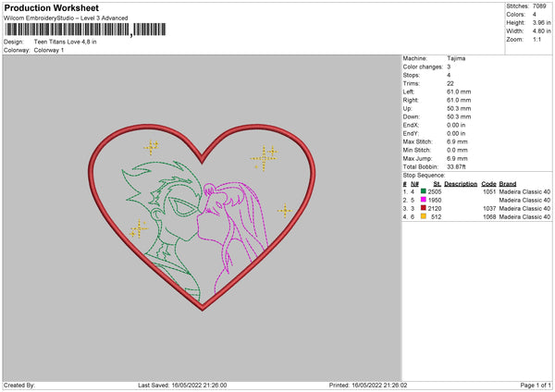Select the heart embroidery design preview

pos(202,216)
